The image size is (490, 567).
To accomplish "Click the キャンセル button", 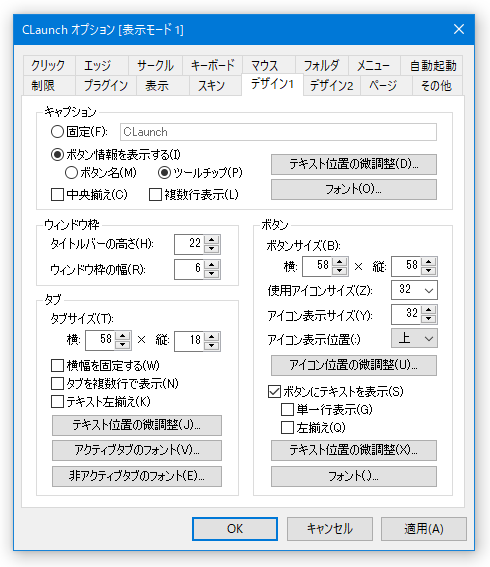I will [330, 529].
